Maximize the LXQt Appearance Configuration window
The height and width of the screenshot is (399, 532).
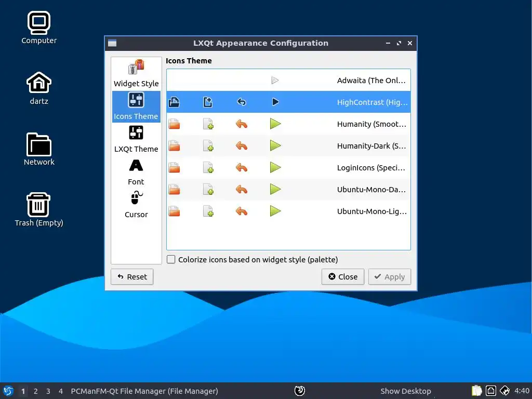pos(399,43)
